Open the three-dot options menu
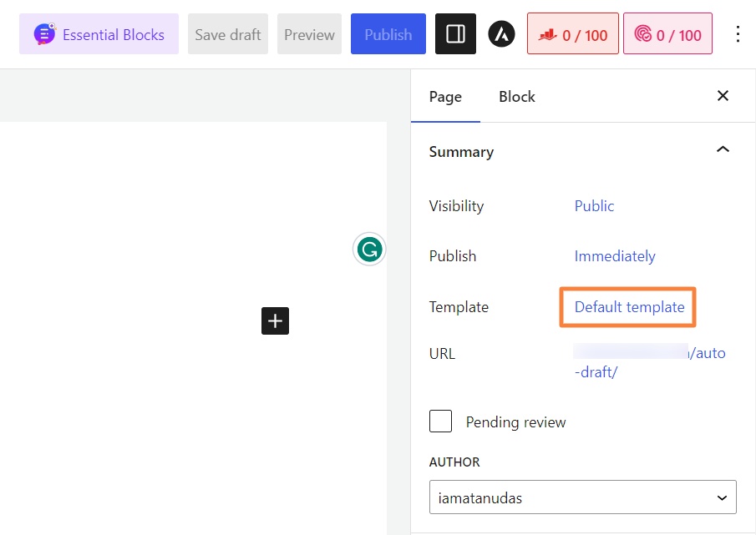Image resolution: width=756 pixels, height=535 pixels. pyautogui.click(x=738, y=34)
